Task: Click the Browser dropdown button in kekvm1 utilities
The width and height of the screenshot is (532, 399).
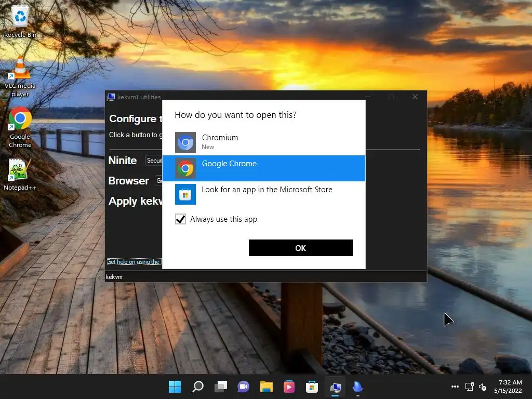Action: (x=159, y=180)
